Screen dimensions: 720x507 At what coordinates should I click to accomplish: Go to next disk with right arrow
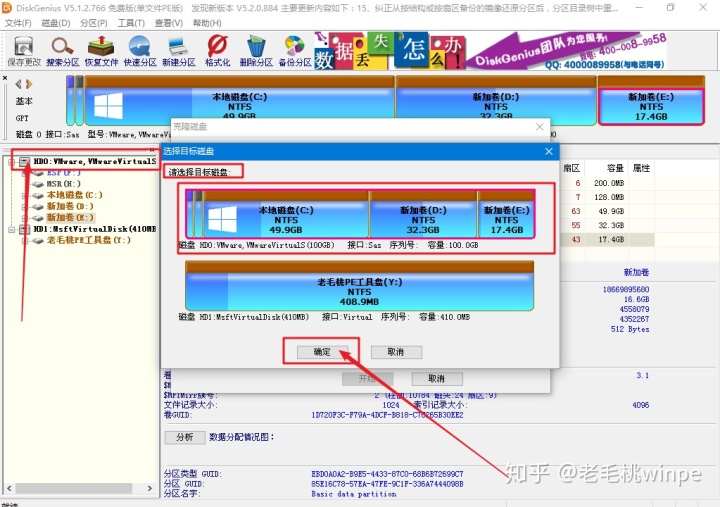[x=29, y=84]
